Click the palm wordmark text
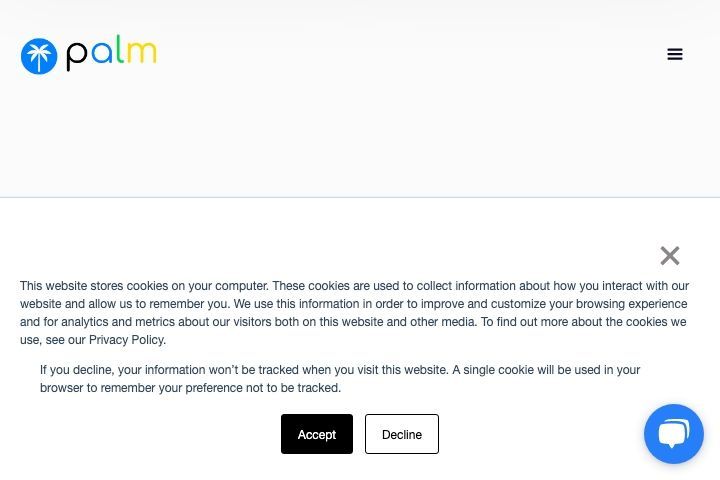 pyautogui.click(x=112, y=53)
